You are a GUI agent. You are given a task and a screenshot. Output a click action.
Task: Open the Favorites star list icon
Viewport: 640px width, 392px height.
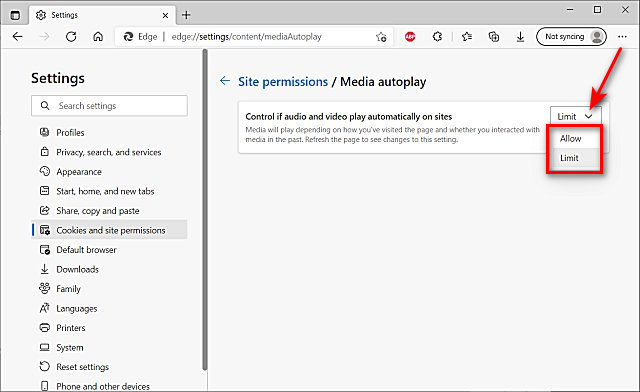[467, 37]
